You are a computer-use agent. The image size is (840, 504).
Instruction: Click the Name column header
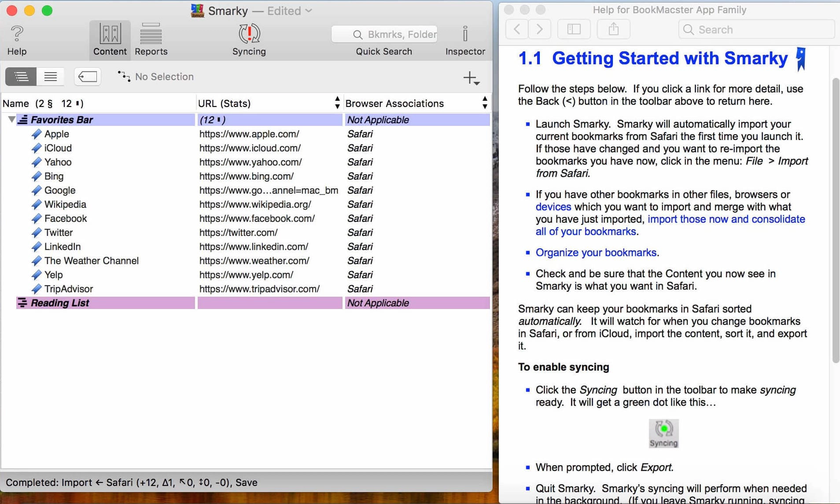(98, 103)
